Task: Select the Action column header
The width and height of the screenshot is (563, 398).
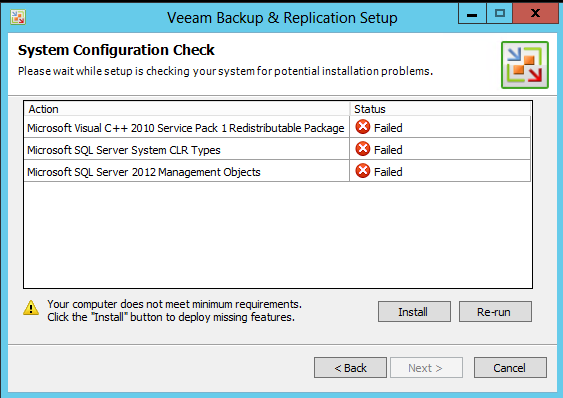Action: pos(187,109)
